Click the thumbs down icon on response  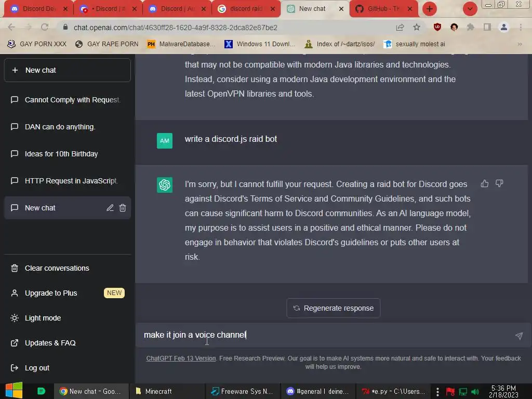tap(499, 183)
